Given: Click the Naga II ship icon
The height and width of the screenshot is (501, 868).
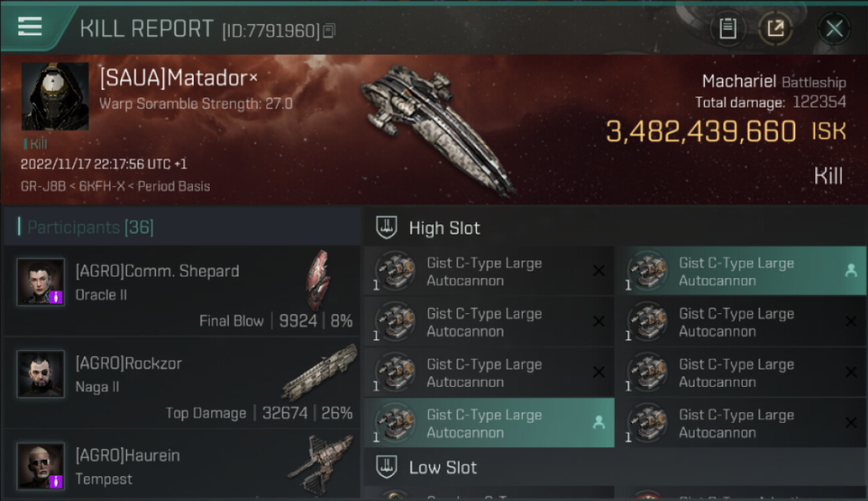Looking at the screenshot, I should tap(319, 373).
